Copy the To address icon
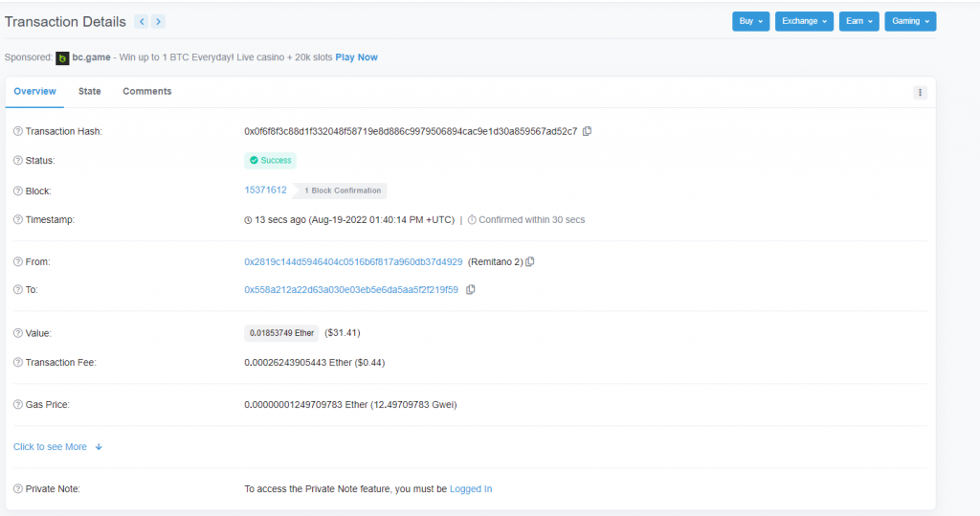Viewport: 980px width, 516px height. pos(470,289)
